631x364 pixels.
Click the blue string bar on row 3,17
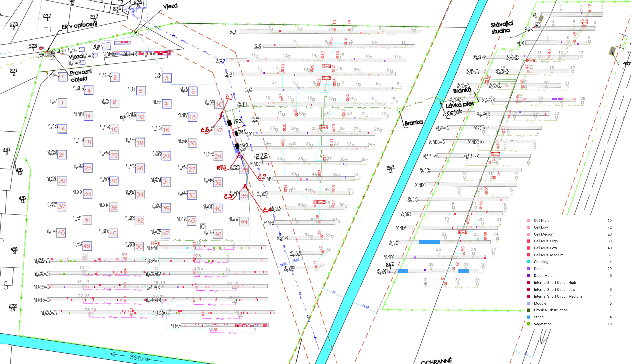[429, 242]
